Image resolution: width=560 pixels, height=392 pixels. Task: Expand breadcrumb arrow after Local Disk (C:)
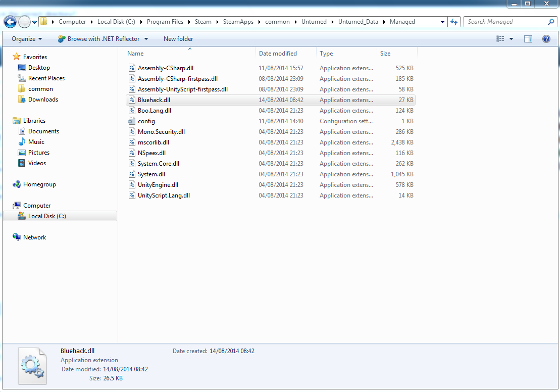tap(141, 22)
